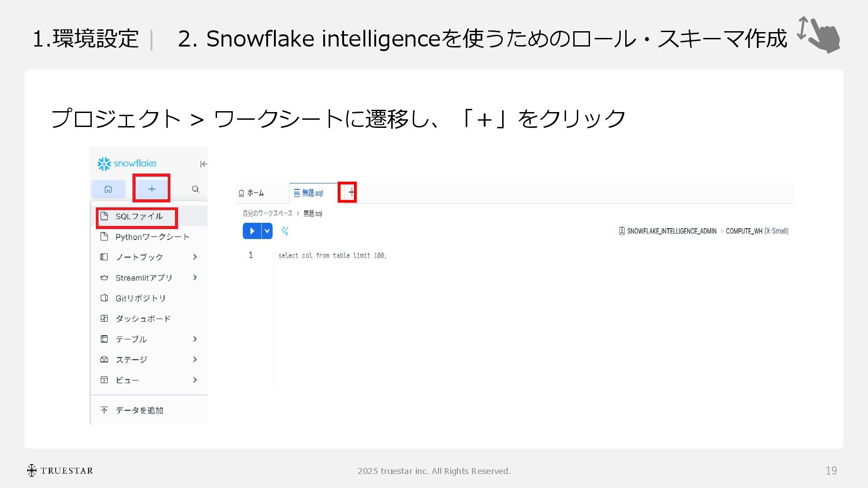Click the plus create button in sidebar
868x488 pixels.
(x=151, y=189)
